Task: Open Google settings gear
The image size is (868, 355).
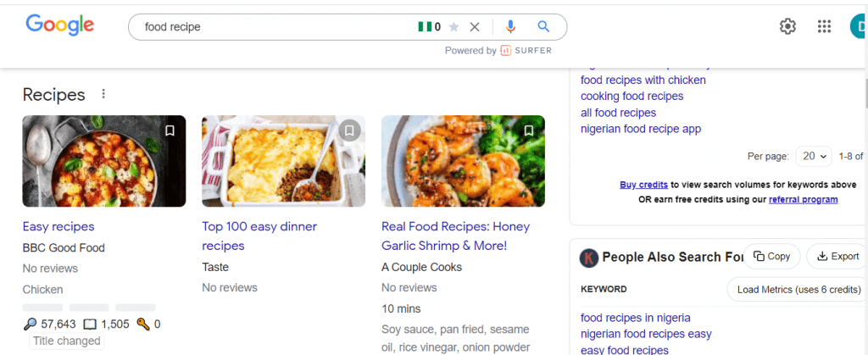Action: (787, 26)
